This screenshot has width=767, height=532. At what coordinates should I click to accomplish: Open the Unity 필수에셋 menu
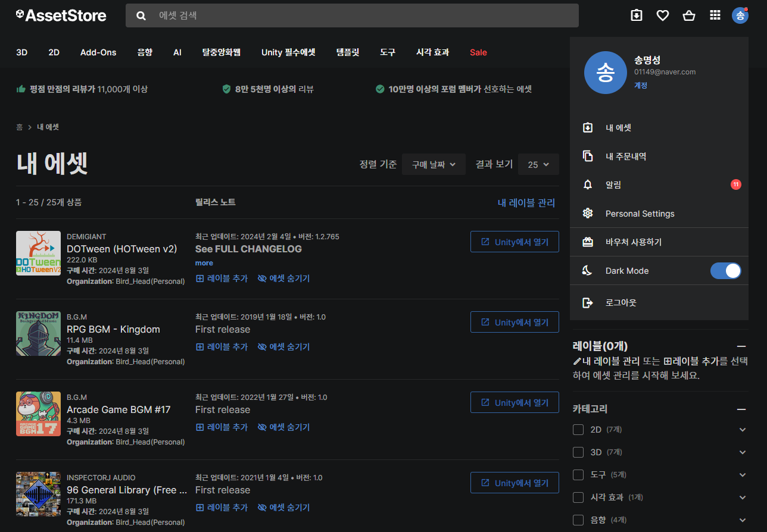coord(288,52)
